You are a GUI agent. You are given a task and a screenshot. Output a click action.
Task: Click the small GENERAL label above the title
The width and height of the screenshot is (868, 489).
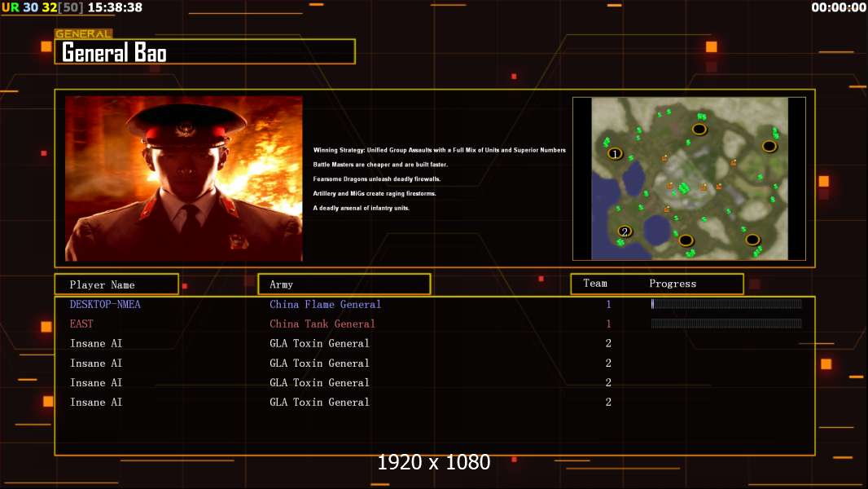[84, 33]
